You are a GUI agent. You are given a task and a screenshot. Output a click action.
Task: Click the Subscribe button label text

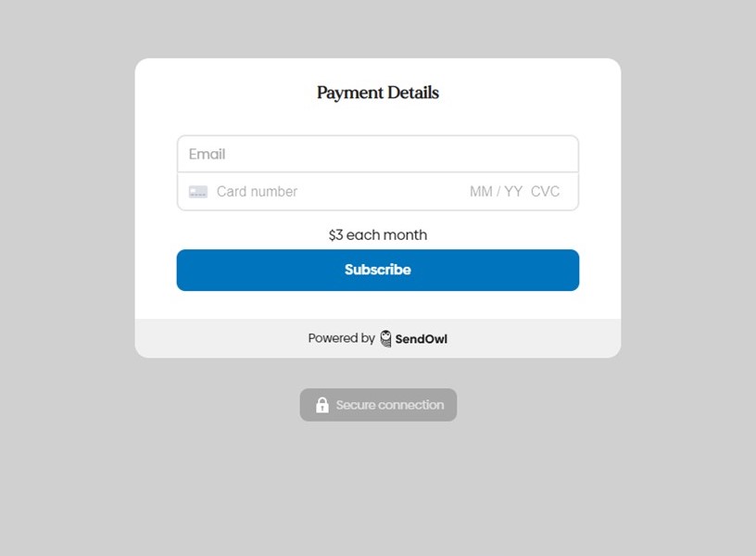377,270
